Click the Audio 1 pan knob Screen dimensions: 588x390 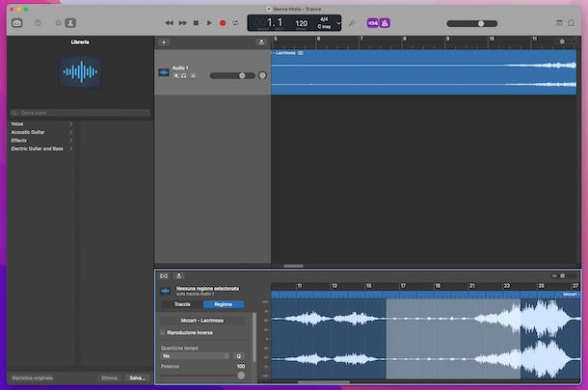tap(262, 76)
